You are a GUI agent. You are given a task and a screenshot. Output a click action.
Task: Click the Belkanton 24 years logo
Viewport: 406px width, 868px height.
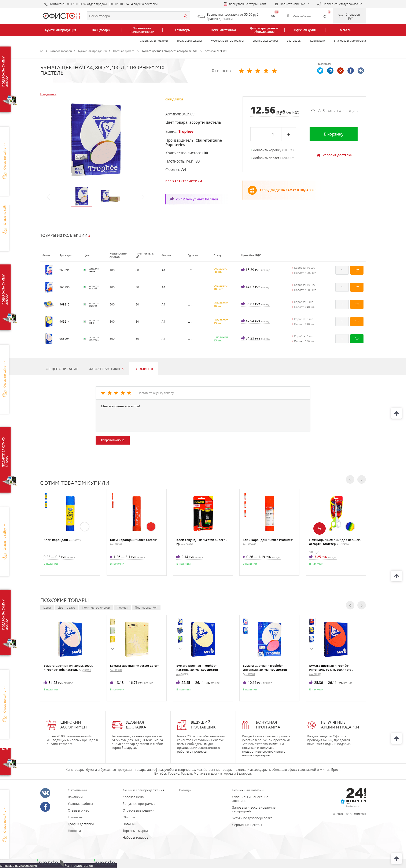(x=353, y=798)
